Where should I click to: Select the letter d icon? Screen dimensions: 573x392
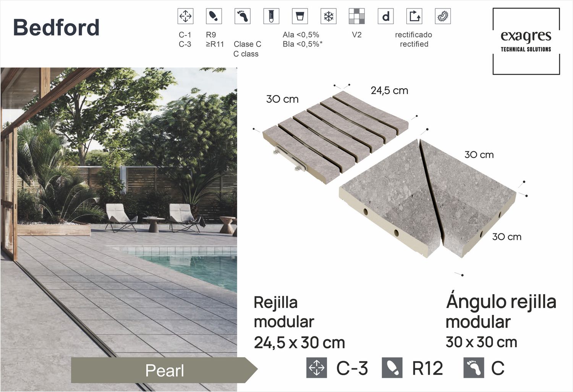(386, 16)
